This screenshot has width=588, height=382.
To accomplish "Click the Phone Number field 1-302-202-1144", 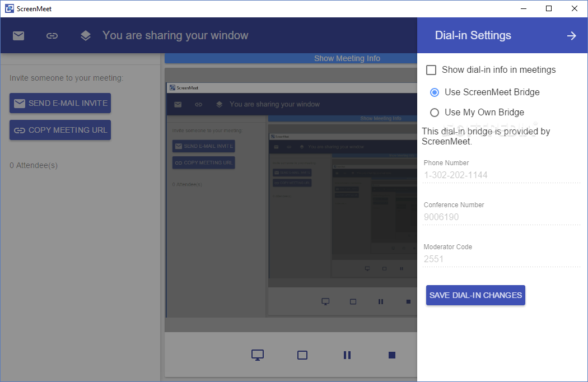I will pyautogui.click(x=502, y=175).
